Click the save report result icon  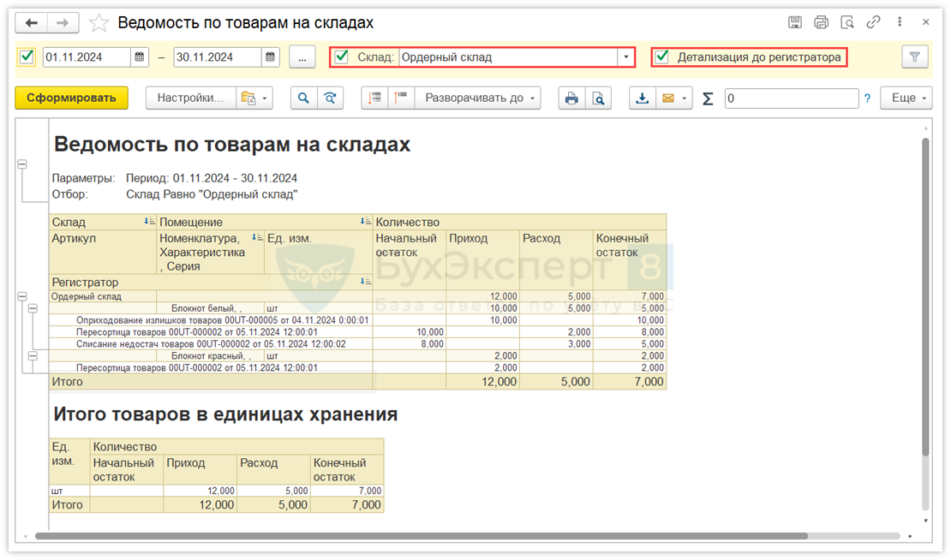point(642,98)
